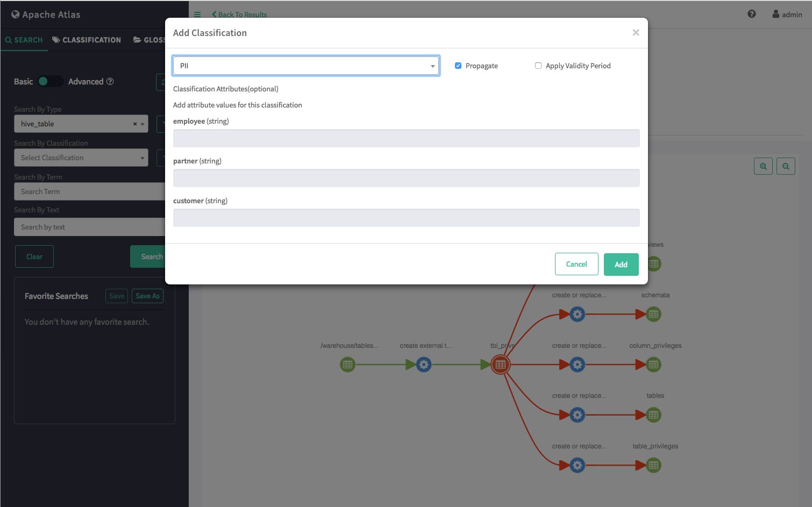Uncheck the Propagate checkbox

coord(458,66)
